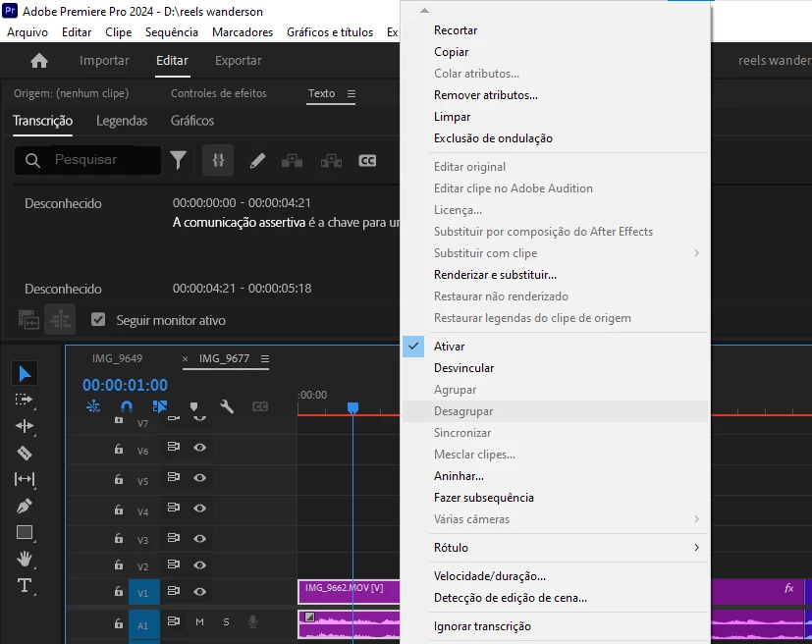This screenshot has width=812, height=644.
Task: Hide track V6 with its eye icon
Action: pos(200,448)
